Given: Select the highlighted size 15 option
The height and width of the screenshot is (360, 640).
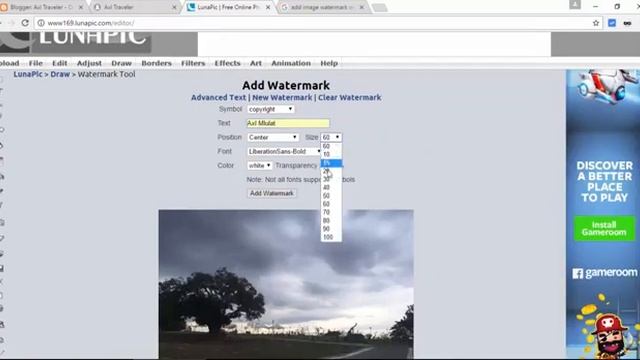Looking at the screenshot, I should pos(331,163).
